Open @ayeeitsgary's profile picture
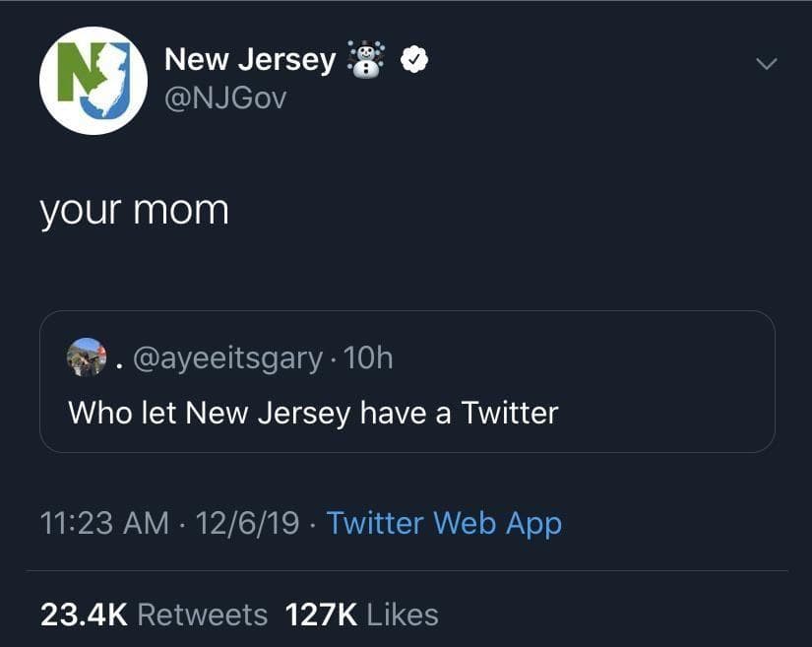Screen dimensions: 812x647 tap(88, 357)
